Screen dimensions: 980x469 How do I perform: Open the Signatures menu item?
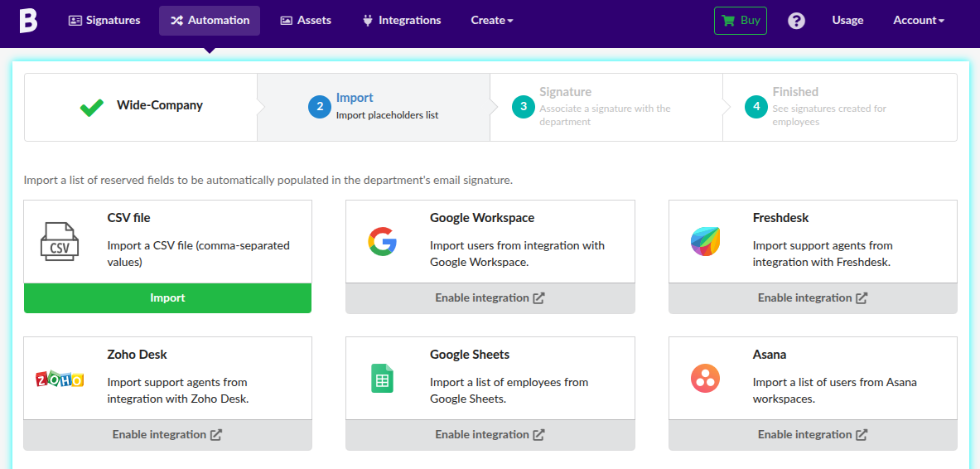[x=104, y=21]
